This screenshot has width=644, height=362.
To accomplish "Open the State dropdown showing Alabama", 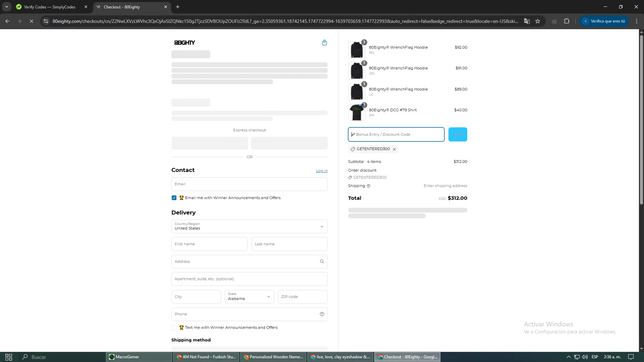I will pos(249,297).
